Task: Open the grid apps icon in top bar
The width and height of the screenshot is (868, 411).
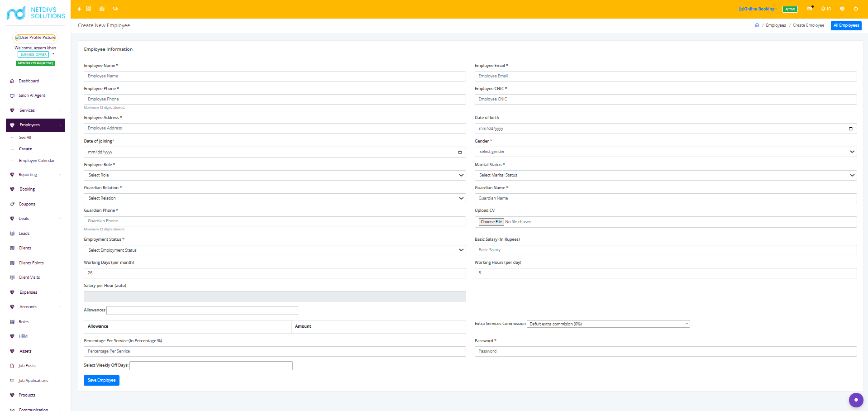Action: 89,9
